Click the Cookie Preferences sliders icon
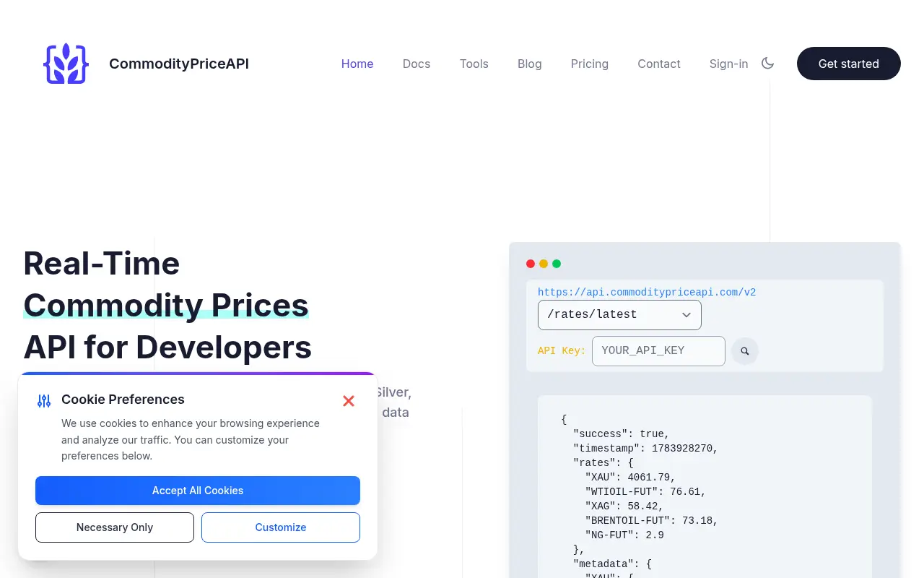924x578 pixels. (44, 401)
